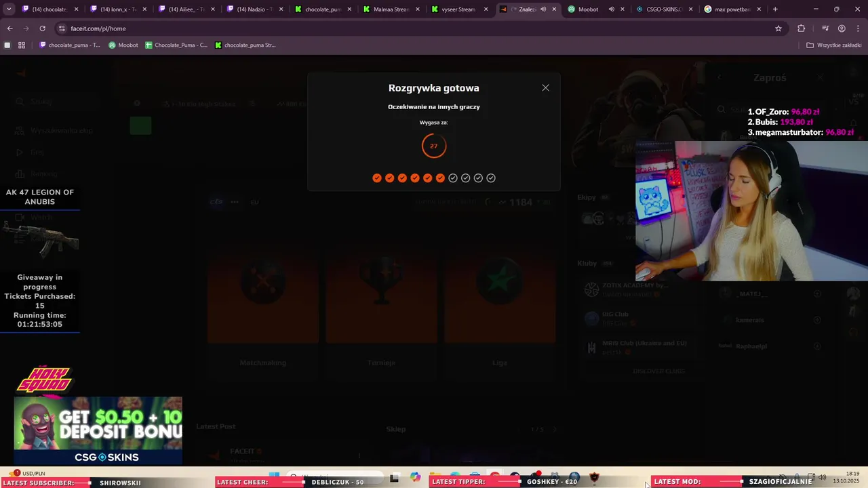868x488 pixels.
Task: Click the Sklep section heading
Action: (396, 429)
